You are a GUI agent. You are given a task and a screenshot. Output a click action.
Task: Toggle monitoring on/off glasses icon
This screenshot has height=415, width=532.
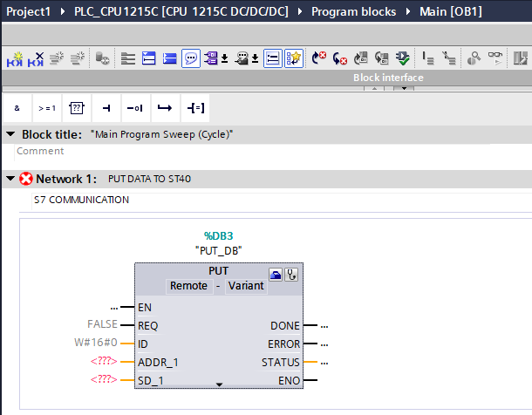[495, 58]
